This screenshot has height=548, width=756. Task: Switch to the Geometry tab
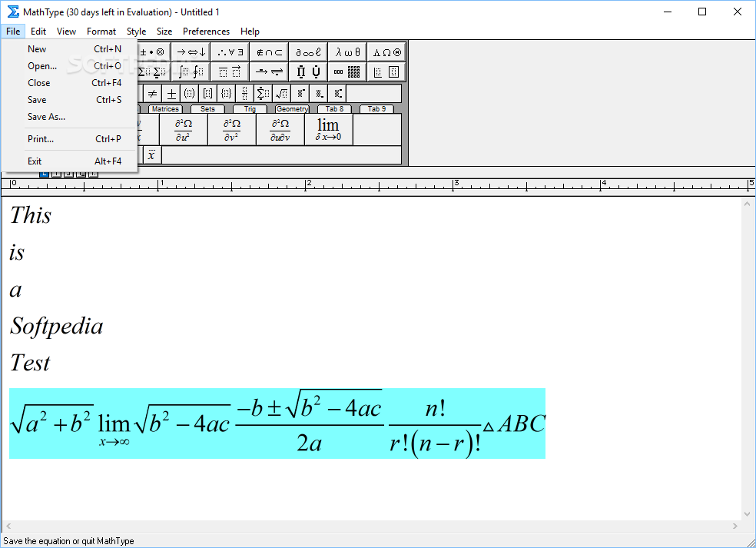pos(292,109)
